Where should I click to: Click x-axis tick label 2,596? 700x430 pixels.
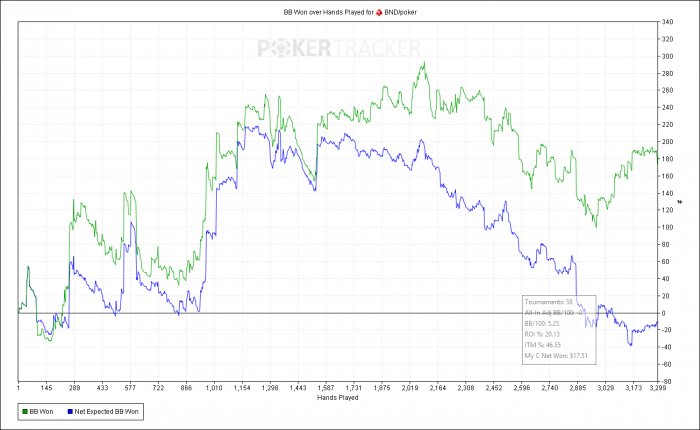tap(522, 388)
